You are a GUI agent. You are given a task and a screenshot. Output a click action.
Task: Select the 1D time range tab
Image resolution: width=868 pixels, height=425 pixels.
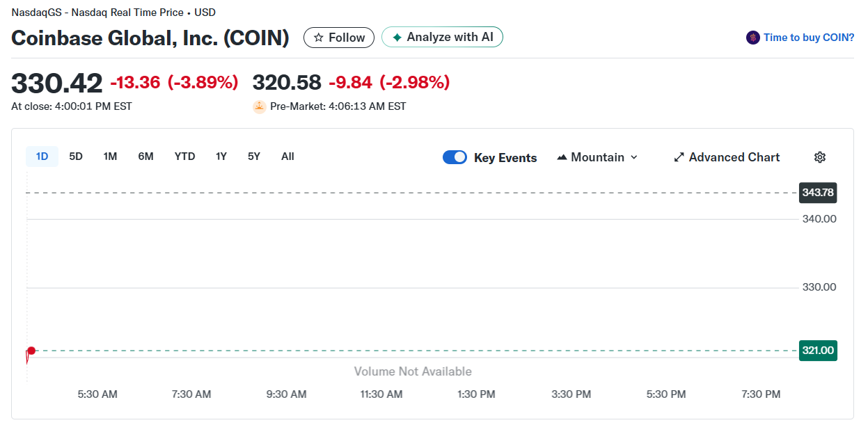[42, 157]
